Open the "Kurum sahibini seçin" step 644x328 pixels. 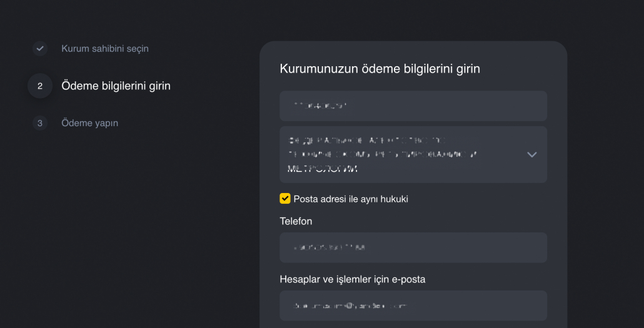104,49
